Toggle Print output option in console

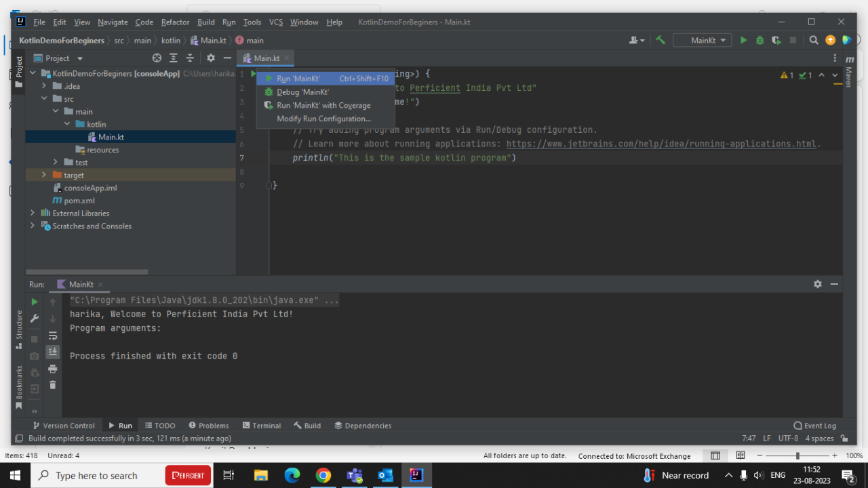53,369
